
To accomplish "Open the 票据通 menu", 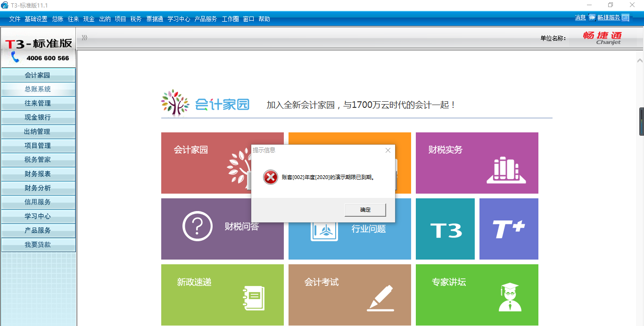I will click(155, 19).
